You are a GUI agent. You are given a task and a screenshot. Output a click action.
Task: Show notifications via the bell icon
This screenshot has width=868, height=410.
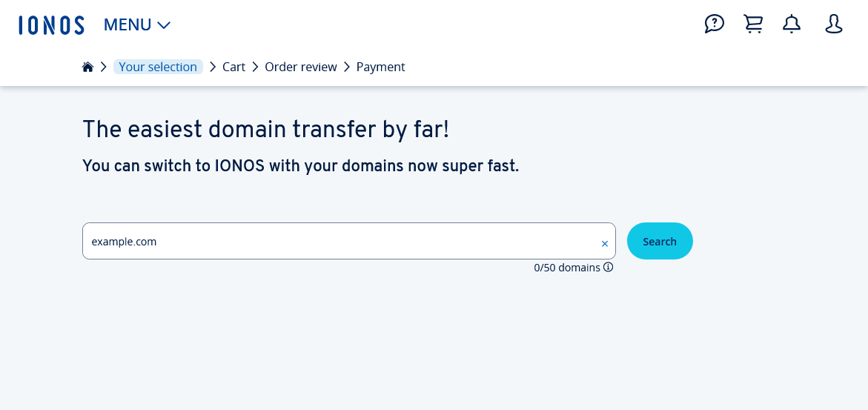(x=792, y=24)
